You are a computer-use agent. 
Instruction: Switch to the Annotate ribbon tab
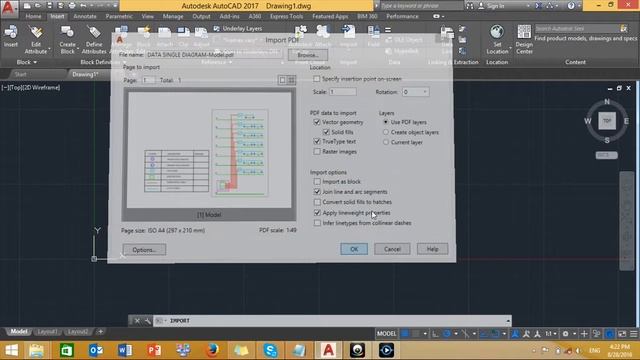pyautogui.click(x=84, y=16)
